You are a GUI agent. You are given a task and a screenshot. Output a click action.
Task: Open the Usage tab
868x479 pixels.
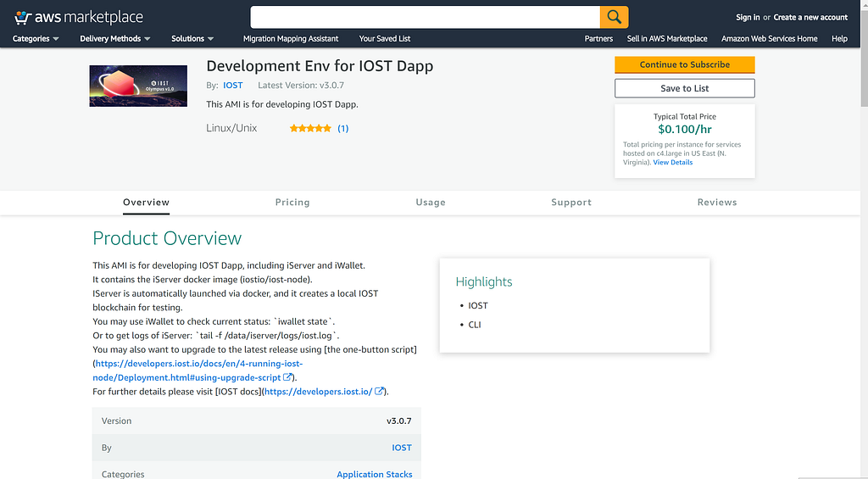pos(431,203)
